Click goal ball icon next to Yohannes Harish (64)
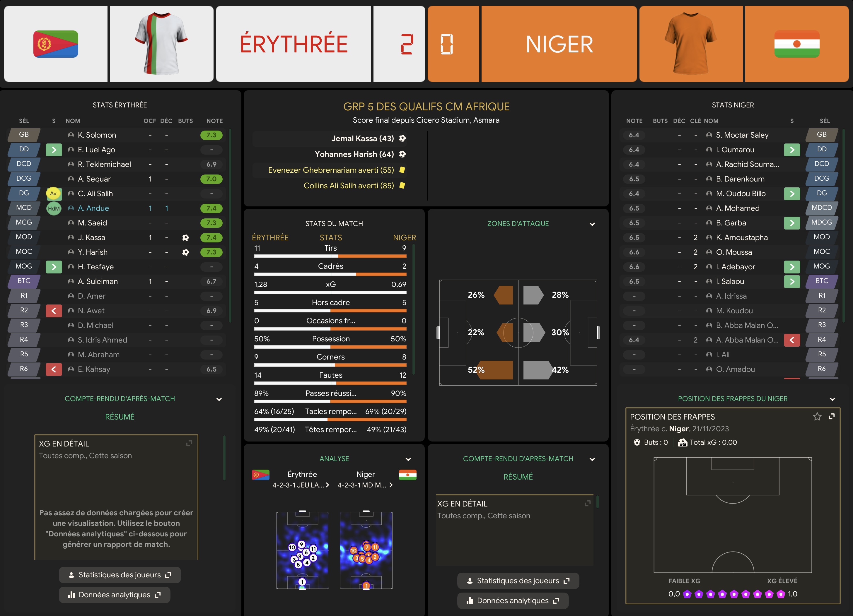Screen dimensions: 853x616 pyautogui.click(x=402, y=154)
